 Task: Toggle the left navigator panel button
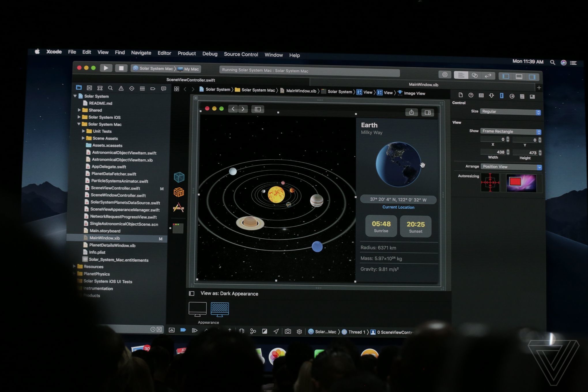pyautogui.click(x=506, y=76)
